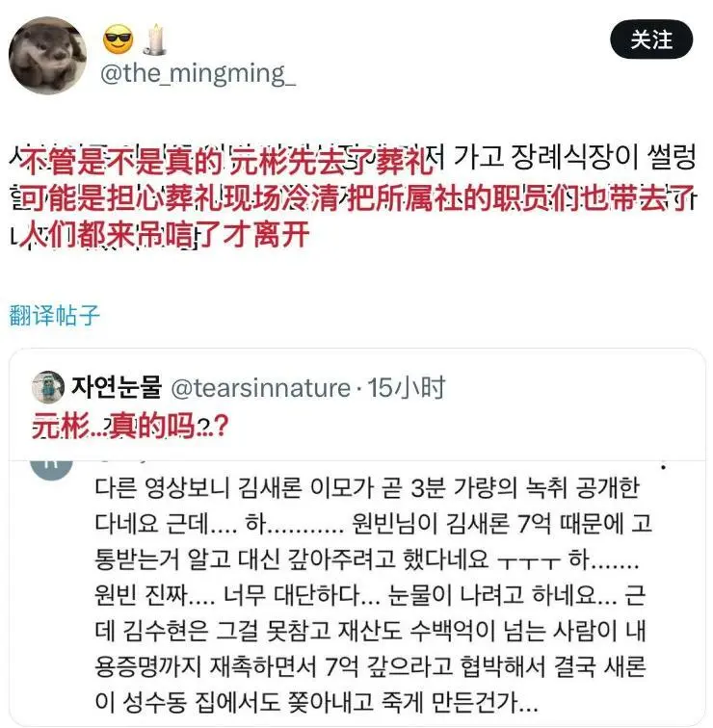Viewport: 713px width, 728px height.
Task: Click the comment line starting 다른 영상보니 김새론
Action: (367, 487)
